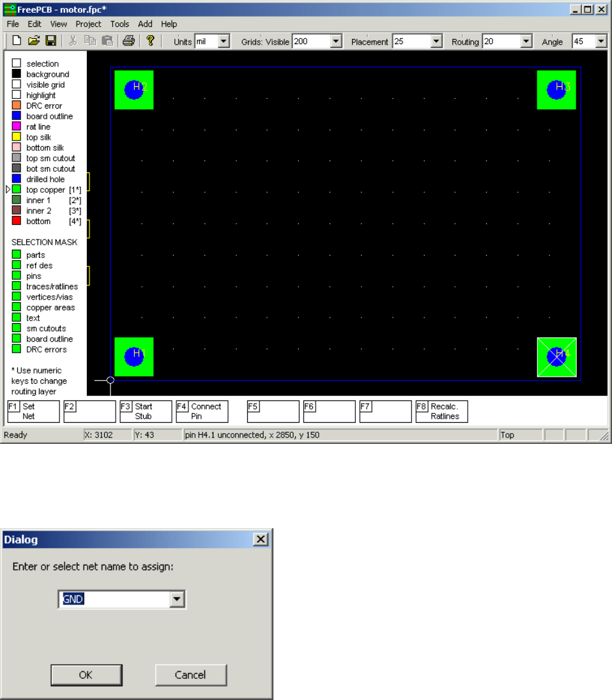Toggle vertices/vias selection mask
Image resolution: width=612 pixels, height=700 pixels.
(x=17, y=296)
